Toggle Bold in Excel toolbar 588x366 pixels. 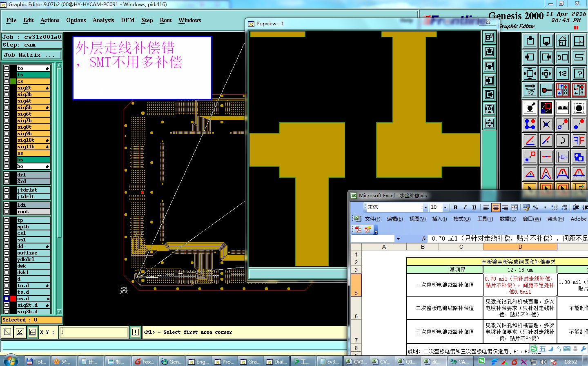tap(455, 208)
